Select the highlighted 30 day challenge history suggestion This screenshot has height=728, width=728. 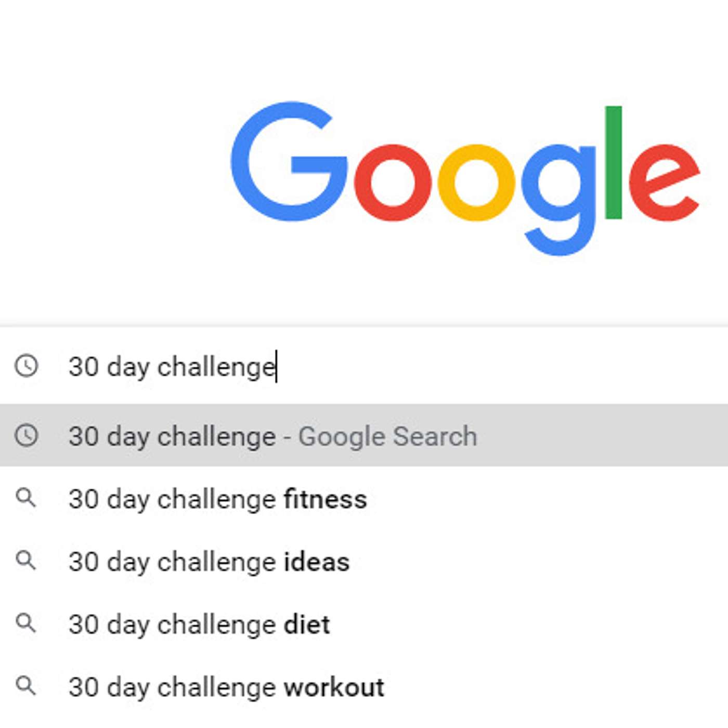point(364,435)
